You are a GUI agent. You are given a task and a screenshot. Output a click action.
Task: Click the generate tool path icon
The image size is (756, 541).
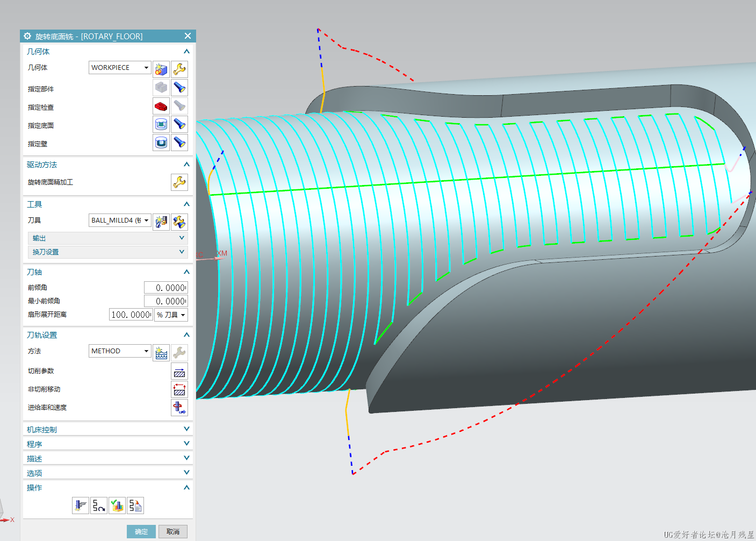[81, 506]
